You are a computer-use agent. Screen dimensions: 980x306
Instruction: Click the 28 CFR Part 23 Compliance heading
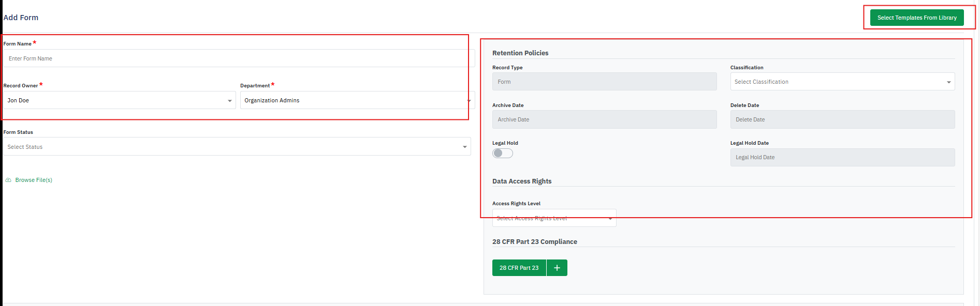tap(534, 242)
